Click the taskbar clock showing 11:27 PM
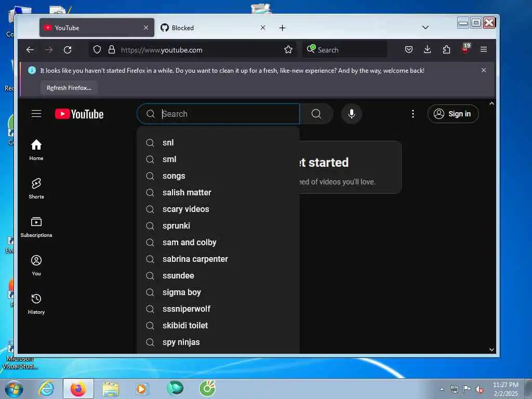The width and height of the screenshot is (532, 399). click(x=506, y=389)
